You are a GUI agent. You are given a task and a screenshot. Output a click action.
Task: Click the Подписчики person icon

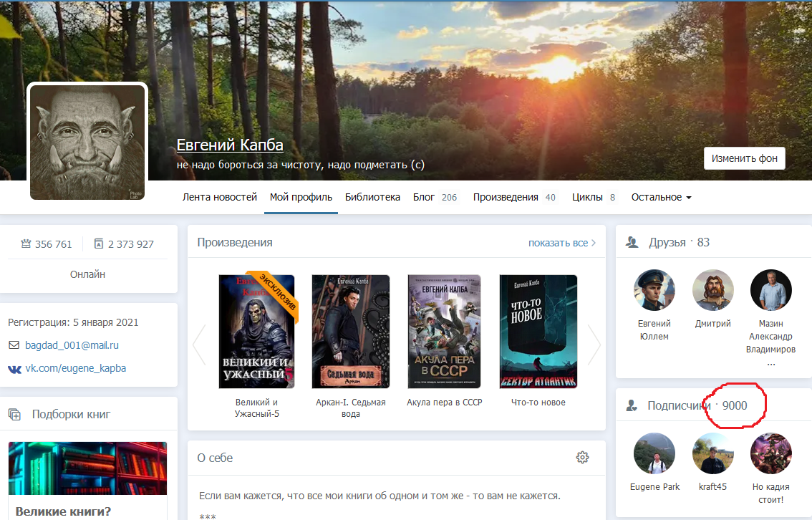point(632,406)
